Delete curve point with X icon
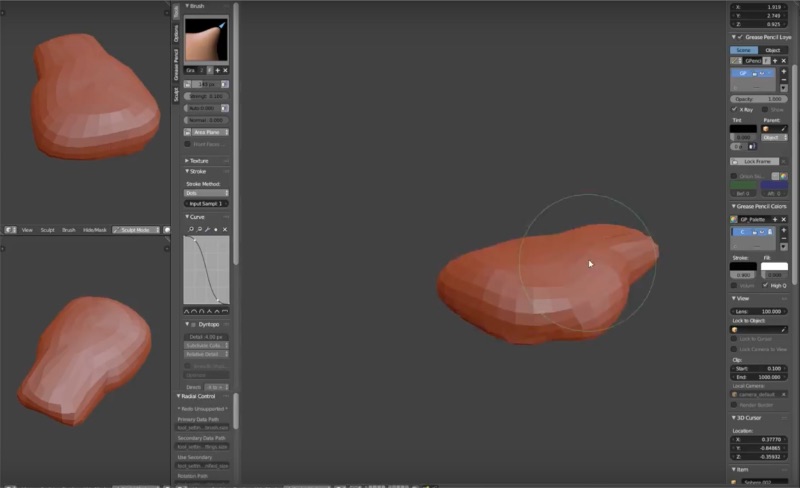The width and height of the screenshot is (800, 488). click(x=225, y=230)
